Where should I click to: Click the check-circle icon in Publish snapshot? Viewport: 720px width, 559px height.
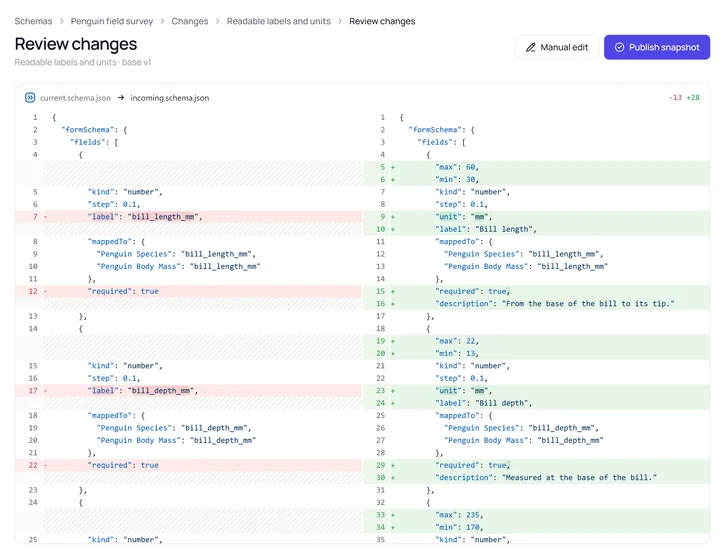[619, 47]
